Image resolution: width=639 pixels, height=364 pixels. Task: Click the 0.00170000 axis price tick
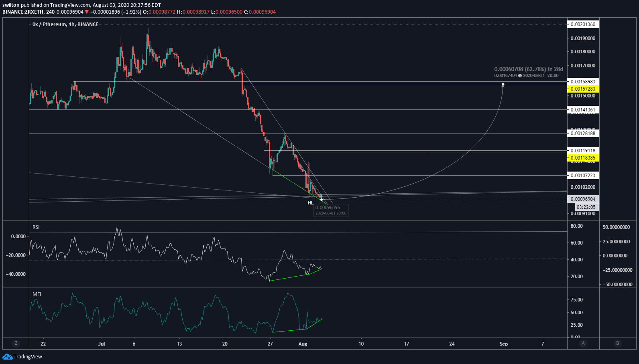click(x=583, y=66)
